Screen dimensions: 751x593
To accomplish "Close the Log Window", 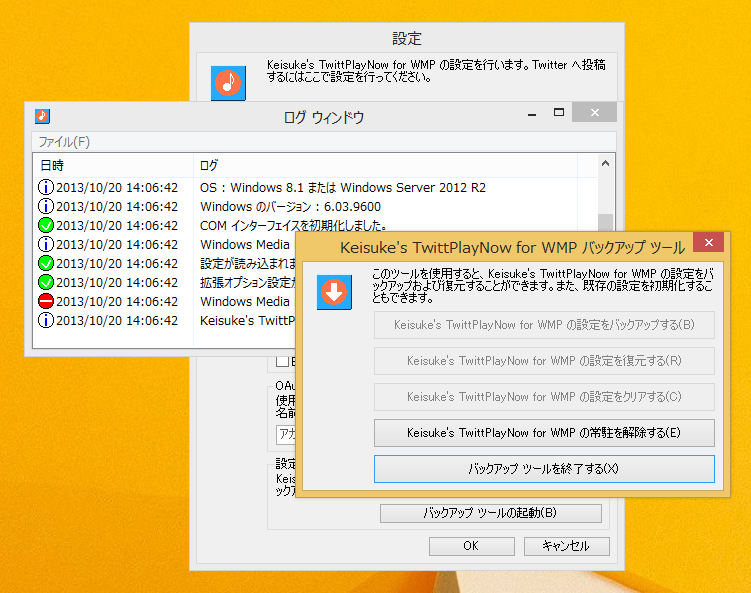I will [x=594, y=113].
